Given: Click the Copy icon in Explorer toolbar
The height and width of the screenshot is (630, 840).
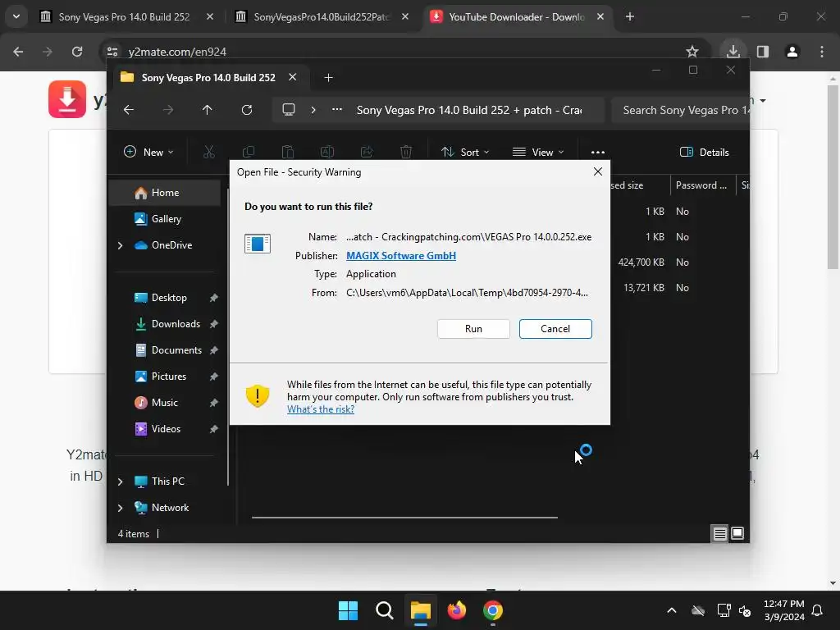Looking at the screenshot, I should [x=248, y=152].
